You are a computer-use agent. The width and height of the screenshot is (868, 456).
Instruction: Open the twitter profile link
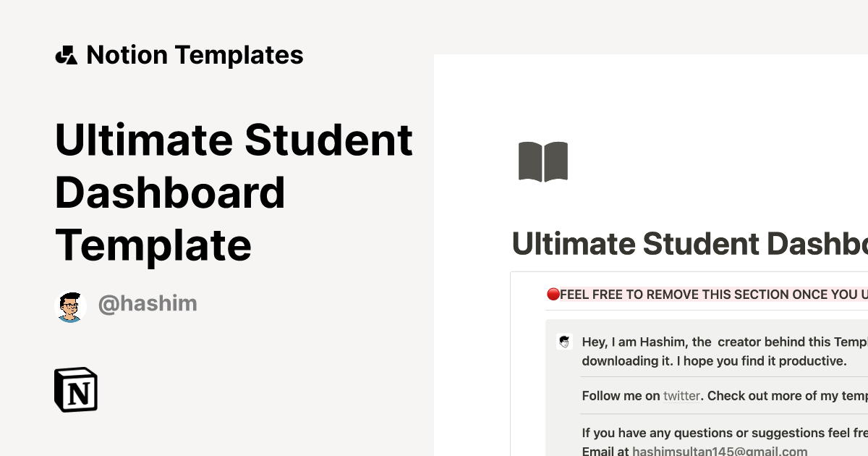click(x=681, y=396)
